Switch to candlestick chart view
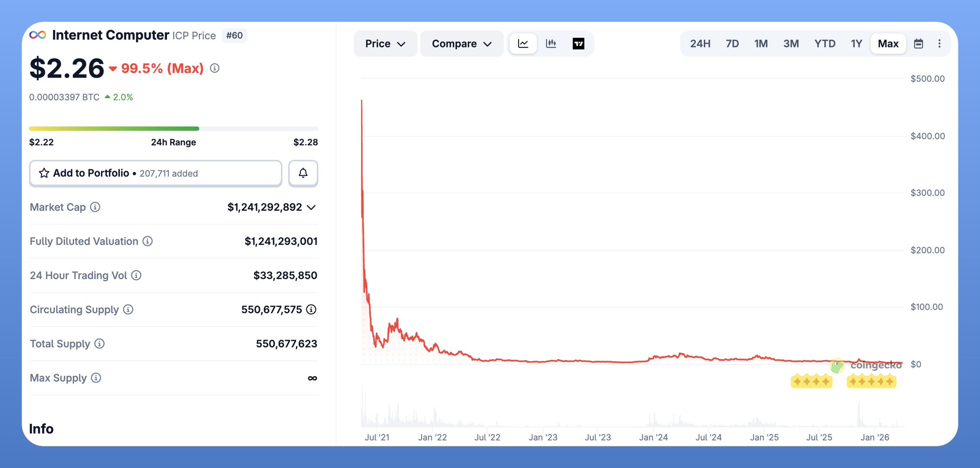 pos(551,44)
